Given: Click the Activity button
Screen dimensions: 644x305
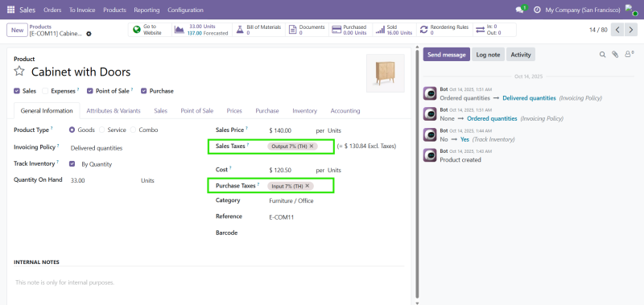Looking at the screenshot, I should (520, 54).
